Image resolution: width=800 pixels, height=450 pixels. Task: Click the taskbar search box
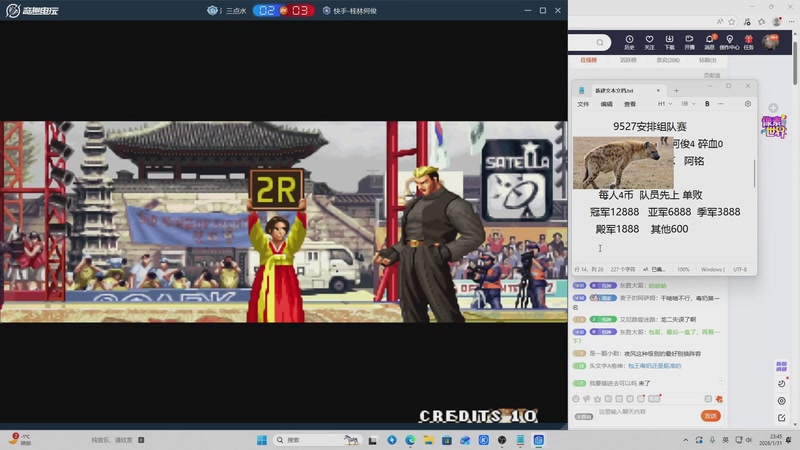[316, 440]
